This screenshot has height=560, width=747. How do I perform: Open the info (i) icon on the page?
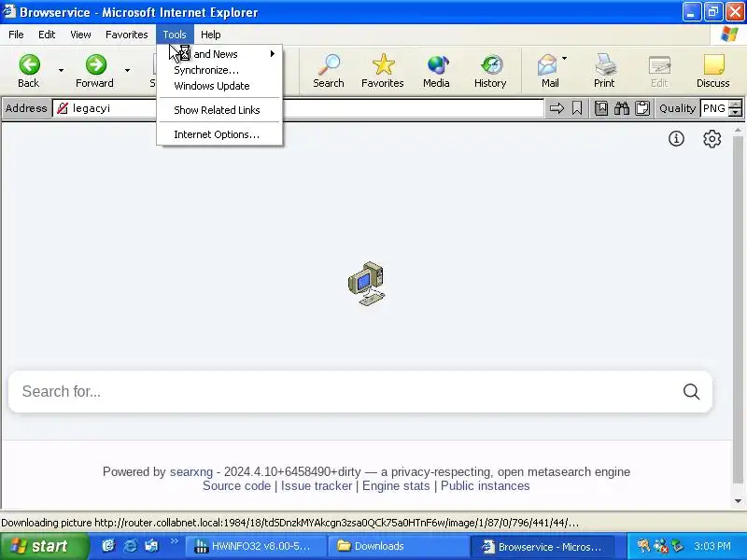[676, 138]
